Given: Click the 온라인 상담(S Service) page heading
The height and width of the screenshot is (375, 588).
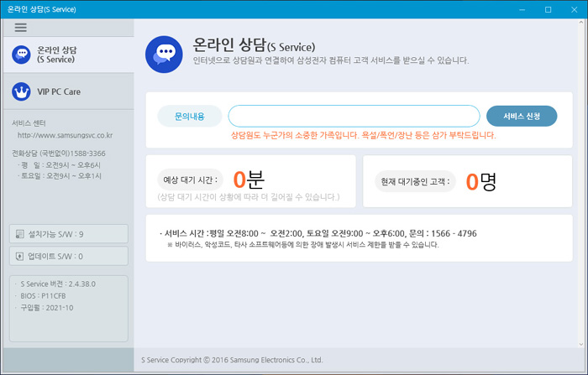Looking at the screenshot, I should point(254,45).
